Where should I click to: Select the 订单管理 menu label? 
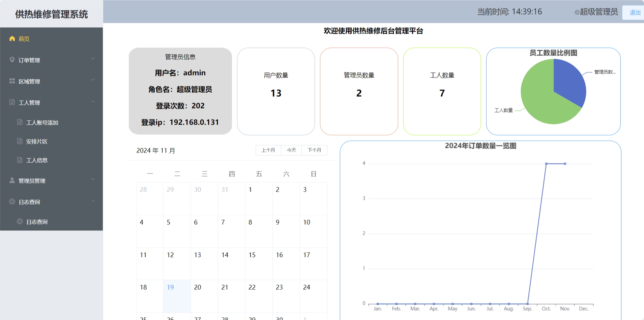pyautogui.click(x=29, y=60)
